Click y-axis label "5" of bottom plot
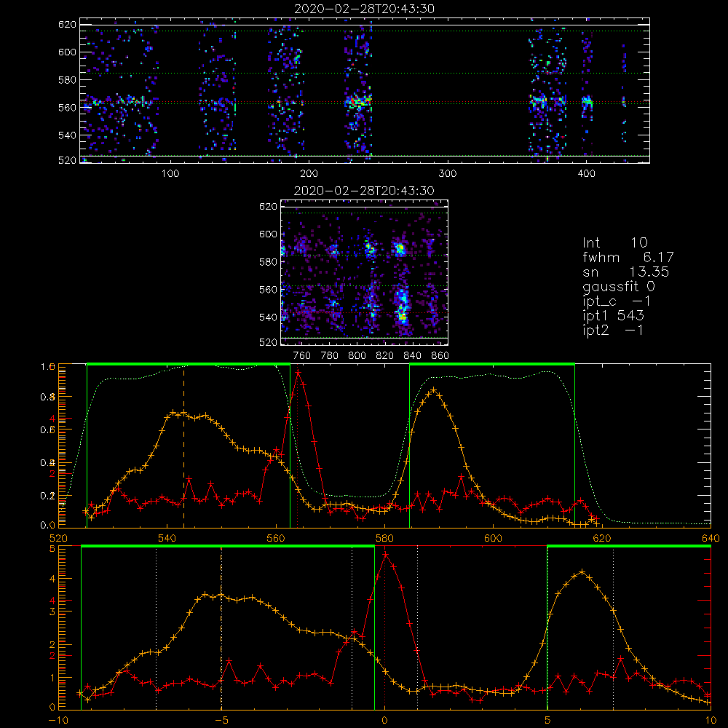 tap(52, 549)
